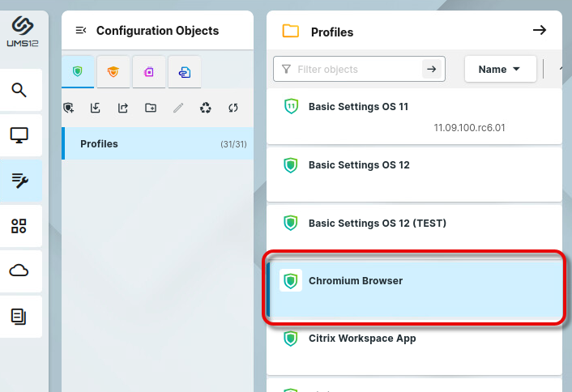Click the export profile icon
This screenshot has height=392, width=572.
coord(123,108)
